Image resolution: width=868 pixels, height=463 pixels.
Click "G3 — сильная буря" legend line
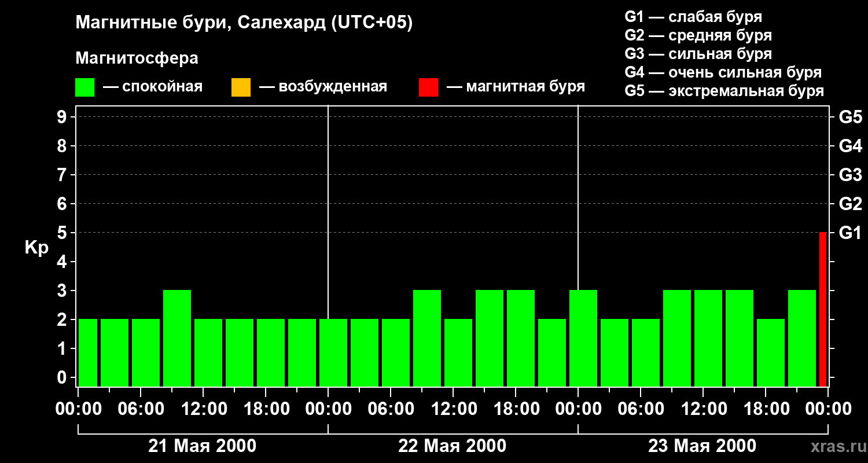(x=698, y=54)
